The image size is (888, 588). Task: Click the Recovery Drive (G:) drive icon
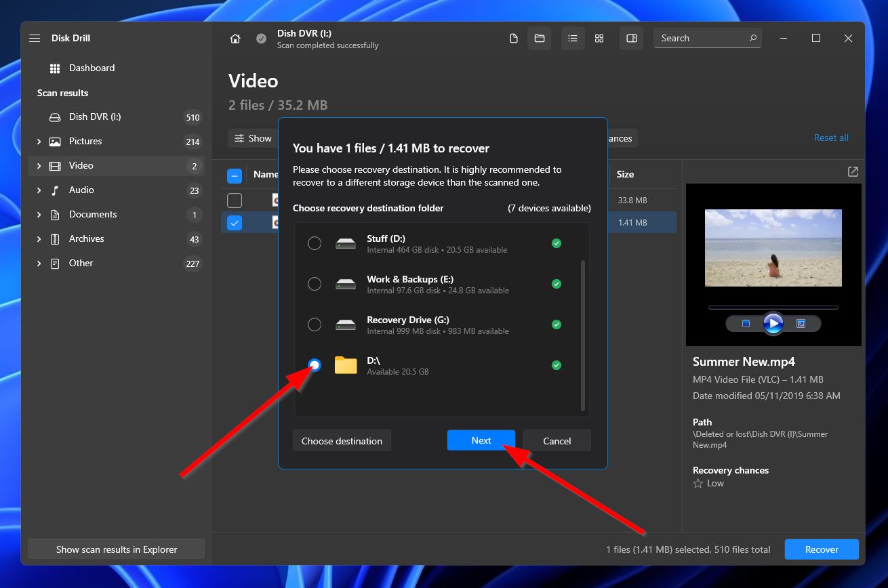[x=346, y=324]
